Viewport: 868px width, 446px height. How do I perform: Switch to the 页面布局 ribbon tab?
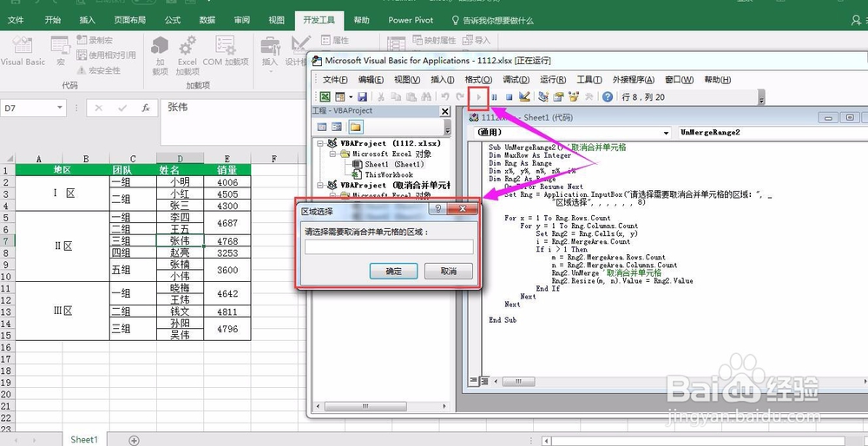(x=130, y=20)
